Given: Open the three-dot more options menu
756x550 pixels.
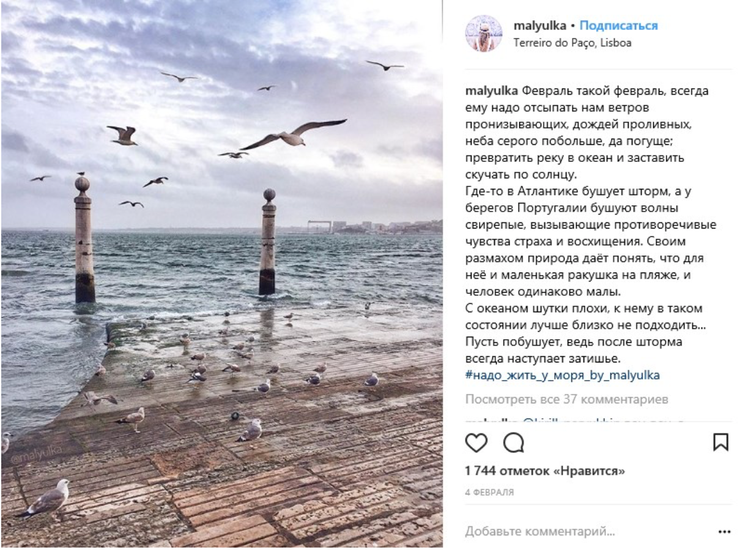Looking at the screenshot, I should tap(724, 532).
